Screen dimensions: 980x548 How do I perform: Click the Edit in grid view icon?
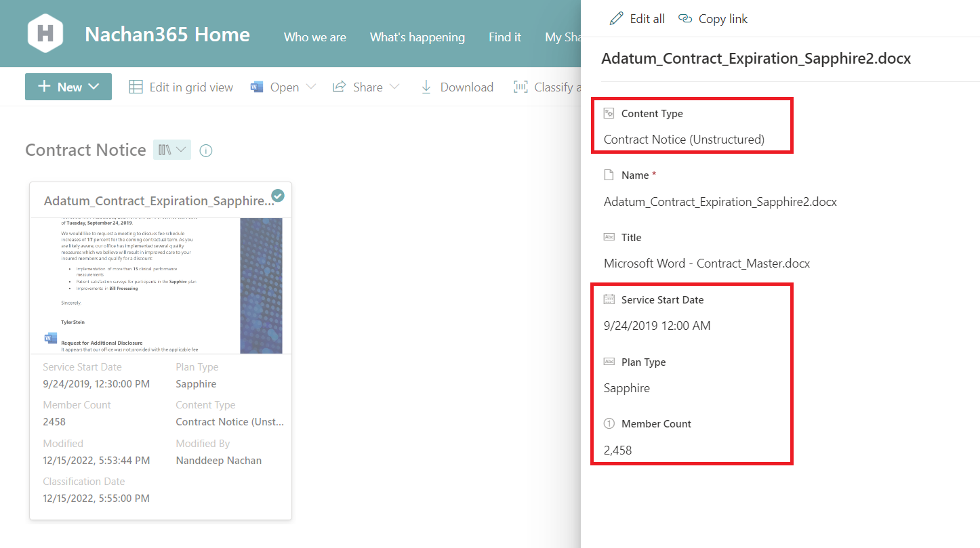click(x=136, y=87)
